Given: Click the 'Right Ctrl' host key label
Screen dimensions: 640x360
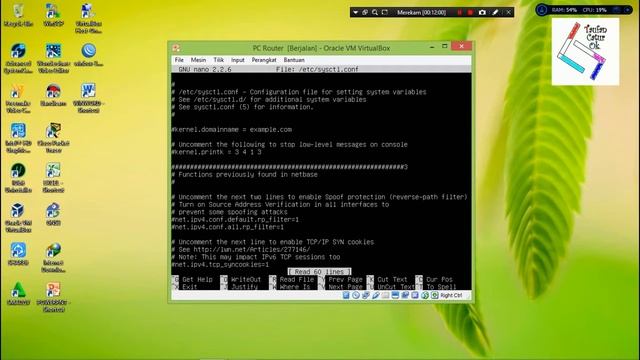Looking at the screenshot, I should pos(451,295).
